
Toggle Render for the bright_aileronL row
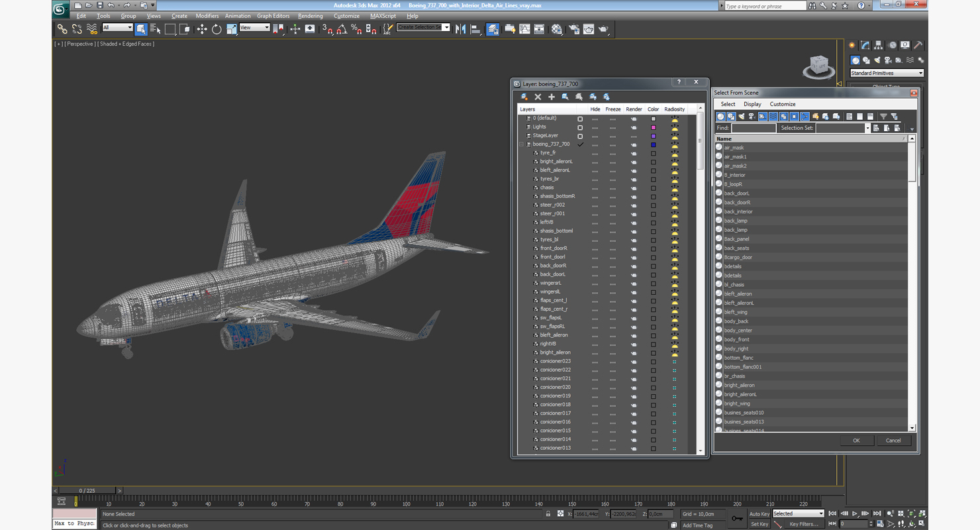click(x=634, y=162)
